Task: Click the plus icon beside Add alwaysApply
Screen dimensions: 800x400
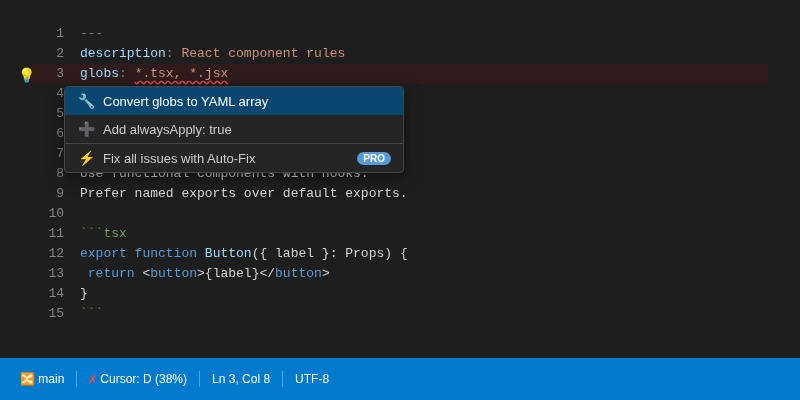Action: [x=86, y=129]
